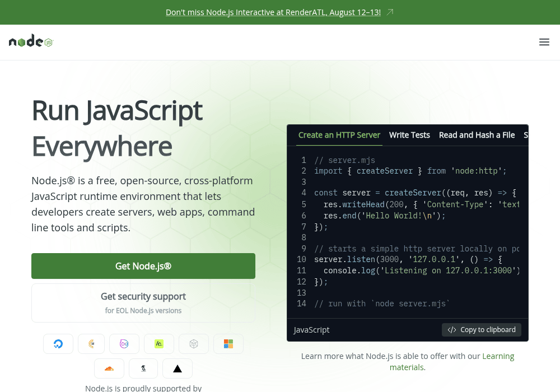Open the gray hexagon cube sponsor logo
The height and width of the screenshot is (392, 560).
click(x=194, y=344)
